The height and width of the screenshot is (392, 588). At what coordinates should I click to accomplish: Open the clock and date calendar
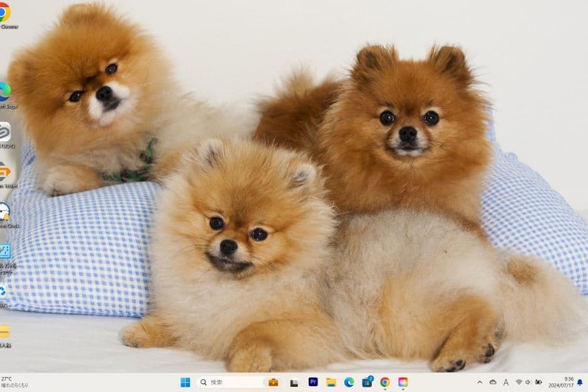click(x=562, y=382)
